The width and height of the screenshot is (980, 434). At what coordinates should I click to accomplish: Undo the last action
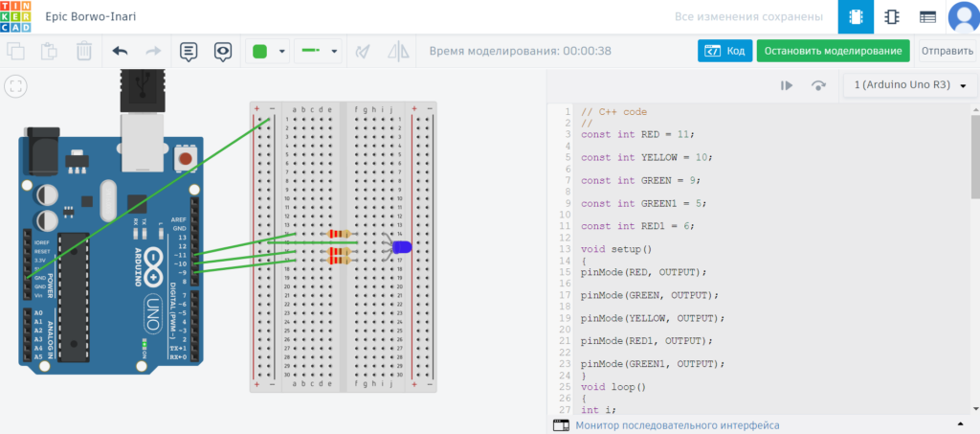coord(120,52)
